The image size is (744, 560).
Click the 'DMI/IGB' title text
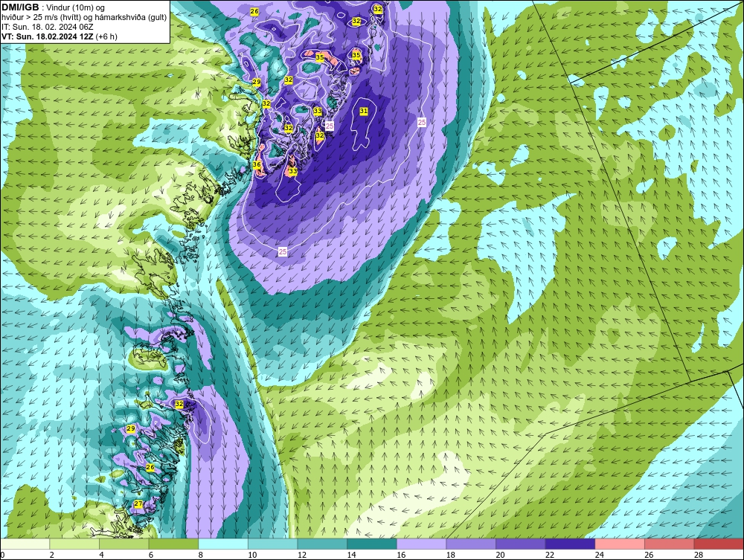[x=20, y=7]
